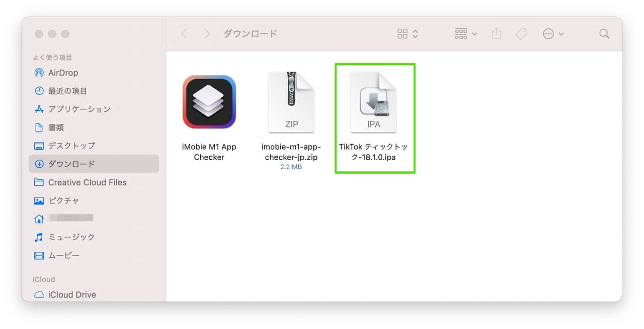Open ピクチャ folder in sidebar

point(63,201)
